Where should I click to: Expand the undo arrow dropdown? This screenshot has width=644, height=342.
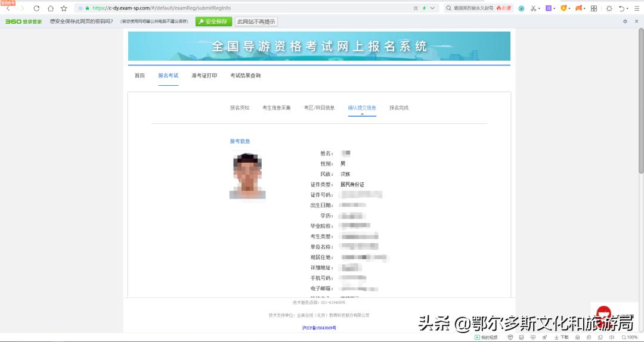click(x=627, y=8)
